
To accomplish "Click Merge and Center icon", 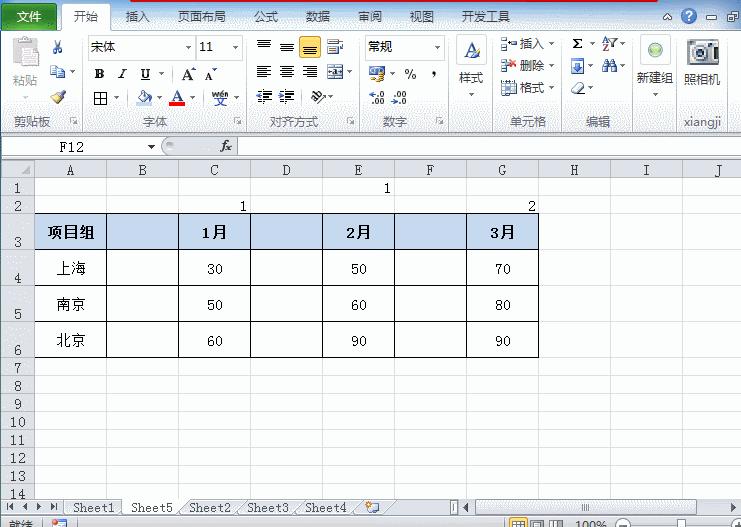I will (x=335, y=72).
